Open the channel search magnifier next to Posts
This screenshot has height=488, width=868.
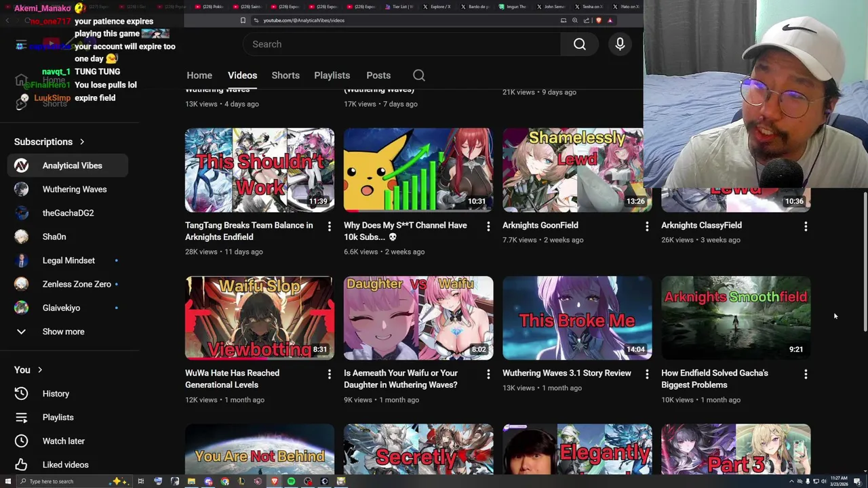tap(419, 75)
